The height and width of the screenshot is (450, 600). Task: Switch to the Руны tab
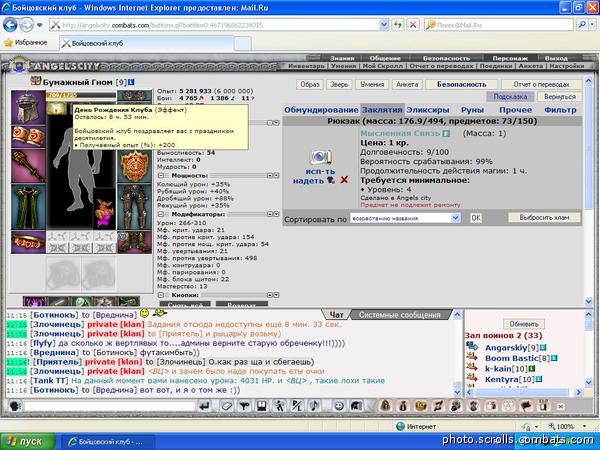472,110
